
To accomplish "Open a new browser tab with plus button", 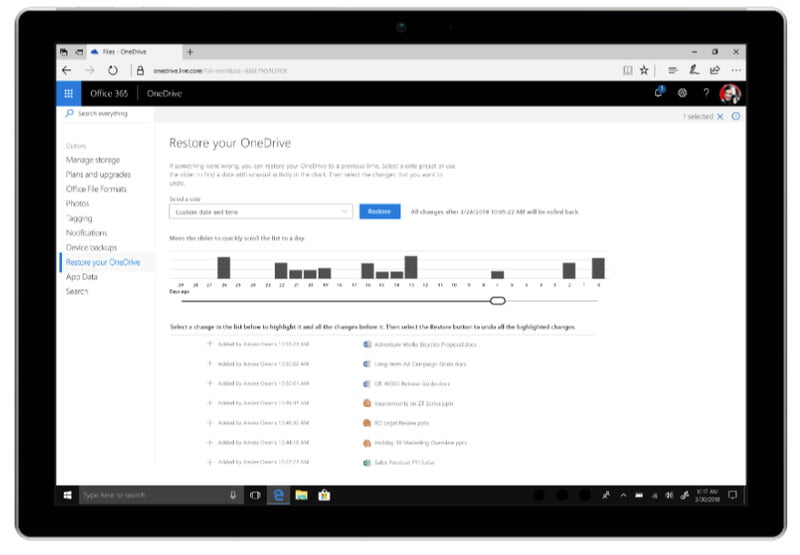I will 190,52.
